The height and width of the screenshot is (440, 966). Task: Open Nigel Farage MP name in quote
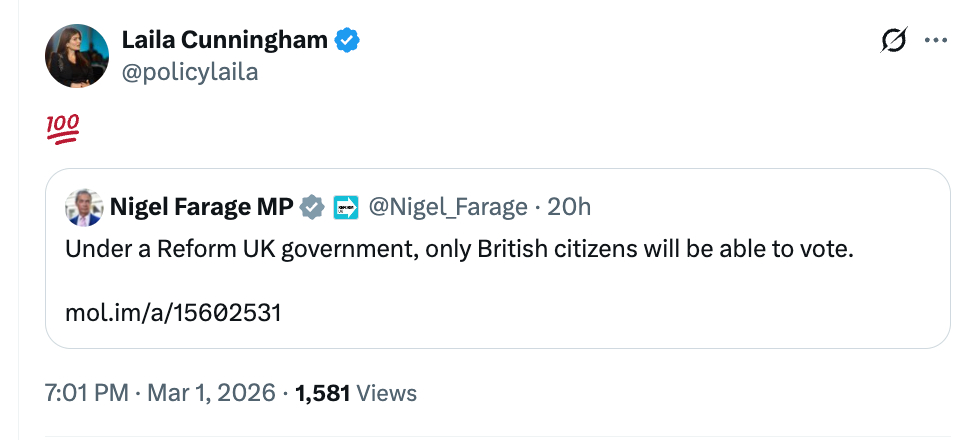coord(201,207)
